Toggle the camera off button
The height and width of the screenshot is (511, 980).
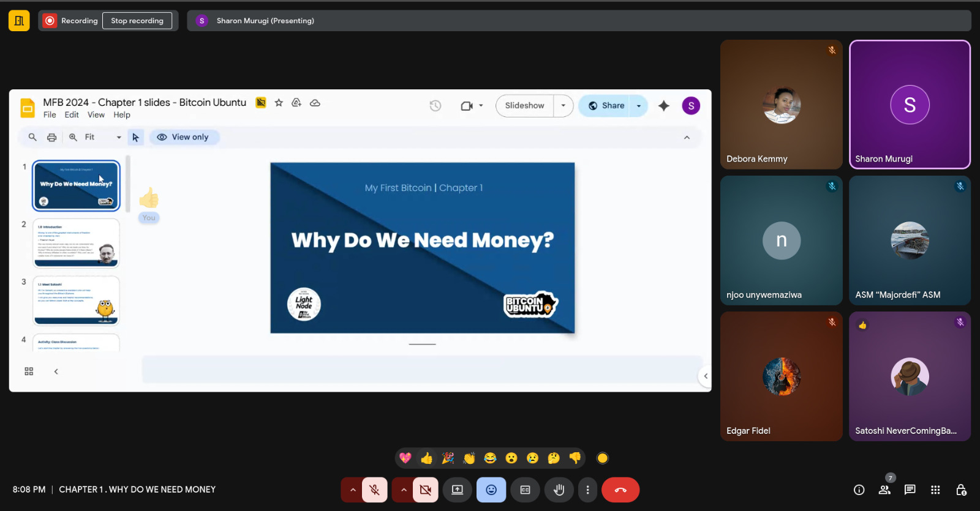click(x=425, y=490)
